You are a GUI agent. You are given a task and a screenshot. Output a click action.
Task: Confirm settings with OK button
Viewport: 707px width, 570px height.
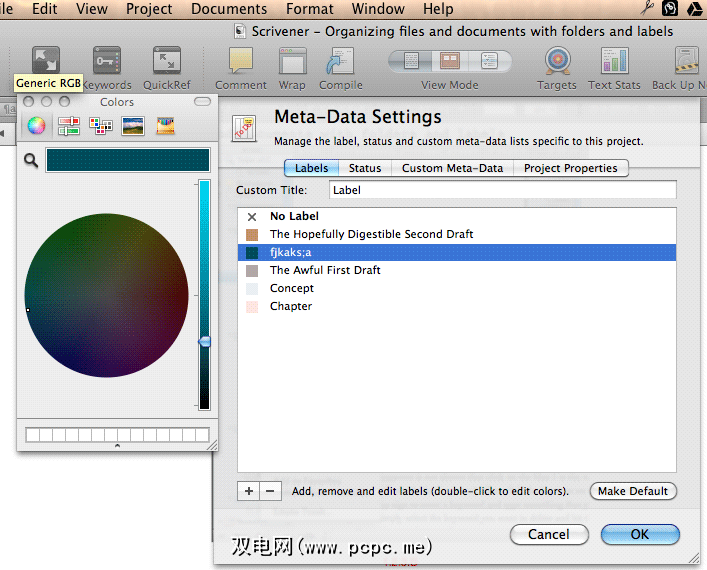click(640, 534)
